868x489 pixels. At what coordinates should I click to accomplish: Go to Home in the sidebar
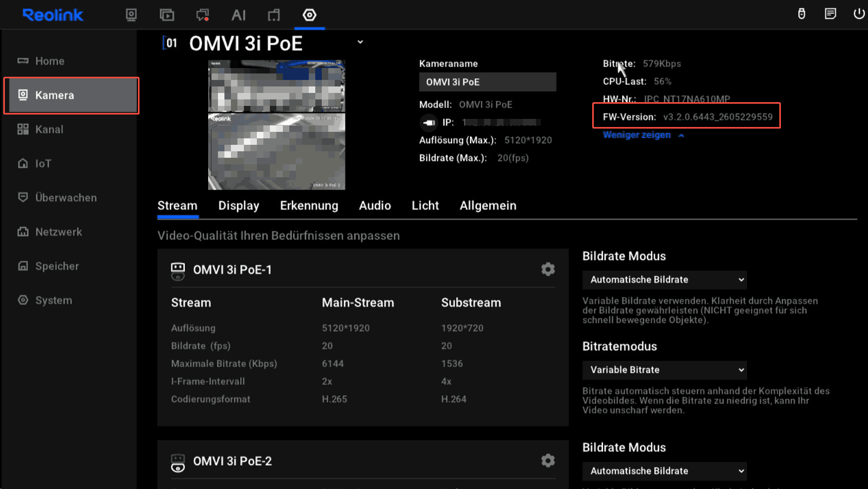click(70, 61)
